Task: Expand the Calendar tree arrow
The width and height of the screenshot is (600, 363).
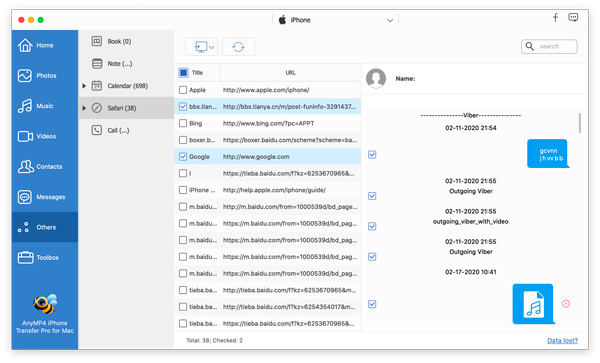Action: click(84, 86)
